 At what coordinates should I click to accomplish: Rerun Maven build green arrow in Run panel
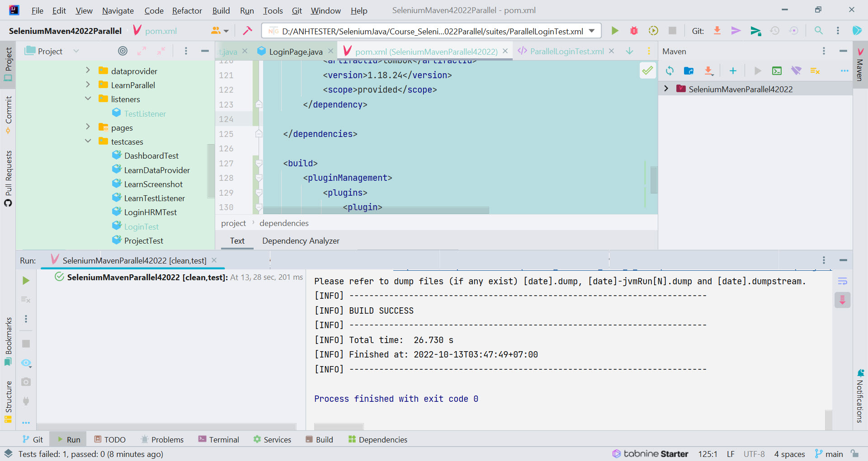(x=26, y=281)
